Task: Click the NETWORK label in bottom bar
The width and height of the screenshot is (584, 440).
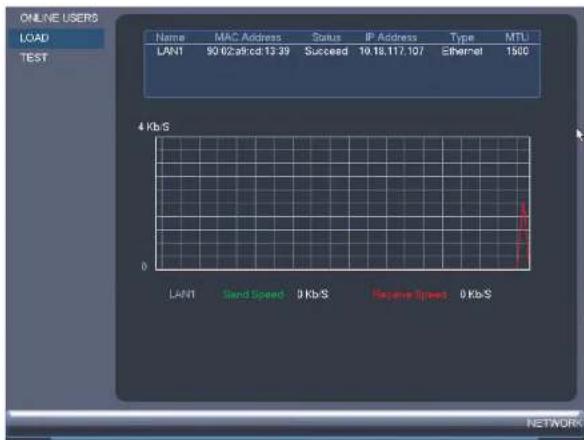Action: 554,423
